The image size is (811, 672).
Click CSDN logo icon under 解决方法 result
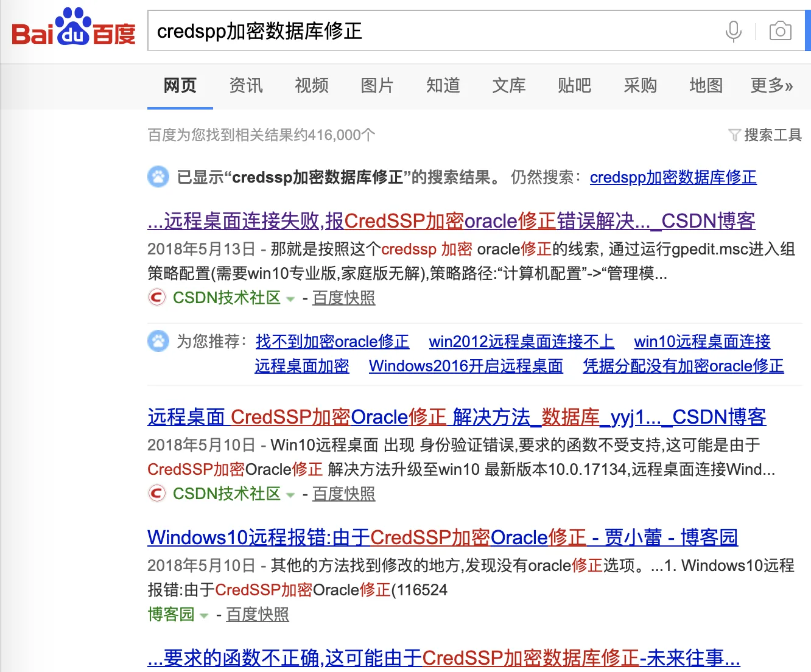[x=157, y=494]
